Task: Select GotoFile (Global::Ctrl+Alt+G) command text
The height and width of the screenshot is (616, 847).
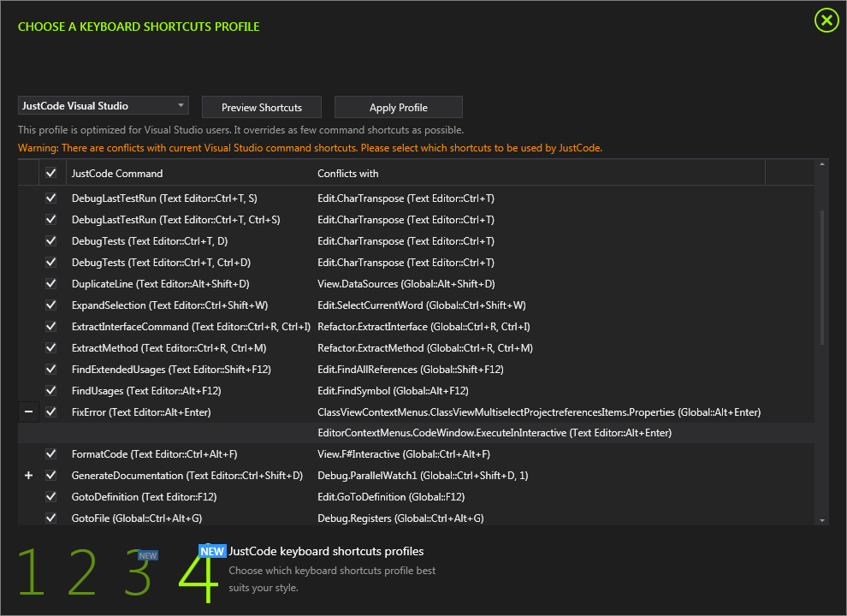Action: pos(137,518)
